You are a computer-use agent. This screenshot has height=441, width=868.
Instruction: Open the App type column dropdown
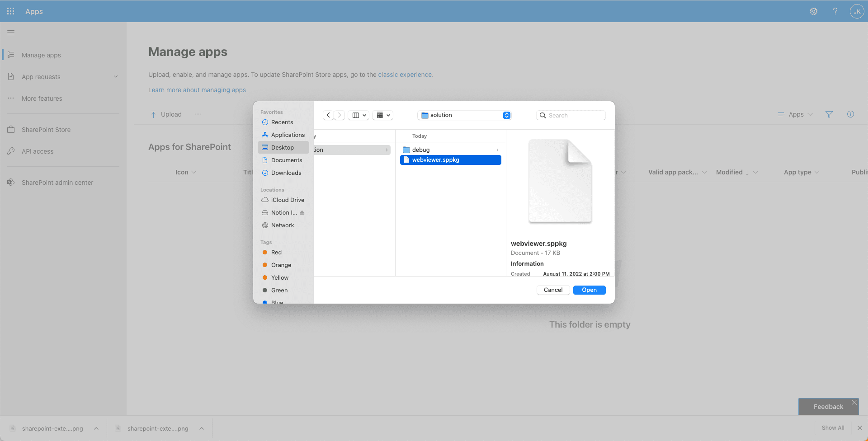pyautogui.click(x=801, y=172)
